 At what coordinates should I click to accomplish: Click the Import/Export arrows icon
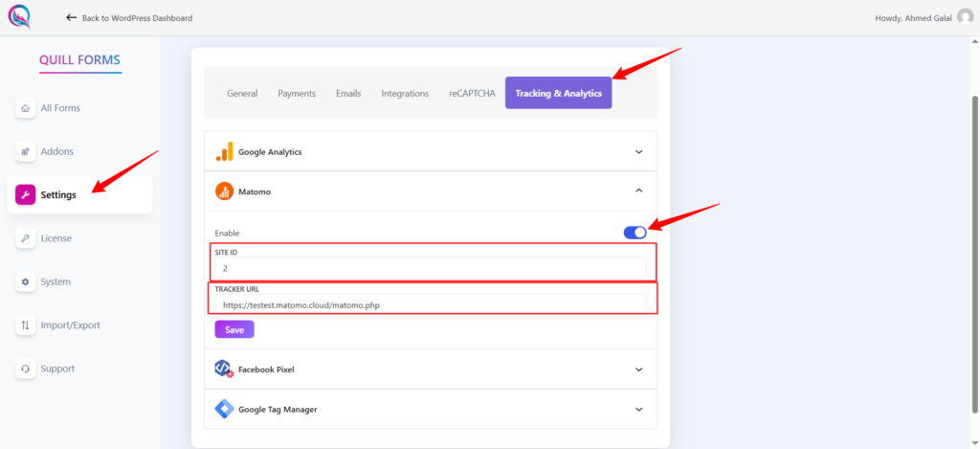26,326
